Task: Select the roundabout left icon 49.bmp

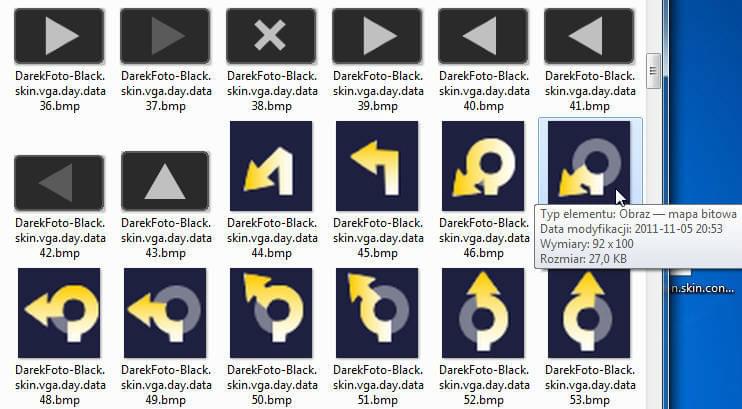Action: [x=165, y=313]
